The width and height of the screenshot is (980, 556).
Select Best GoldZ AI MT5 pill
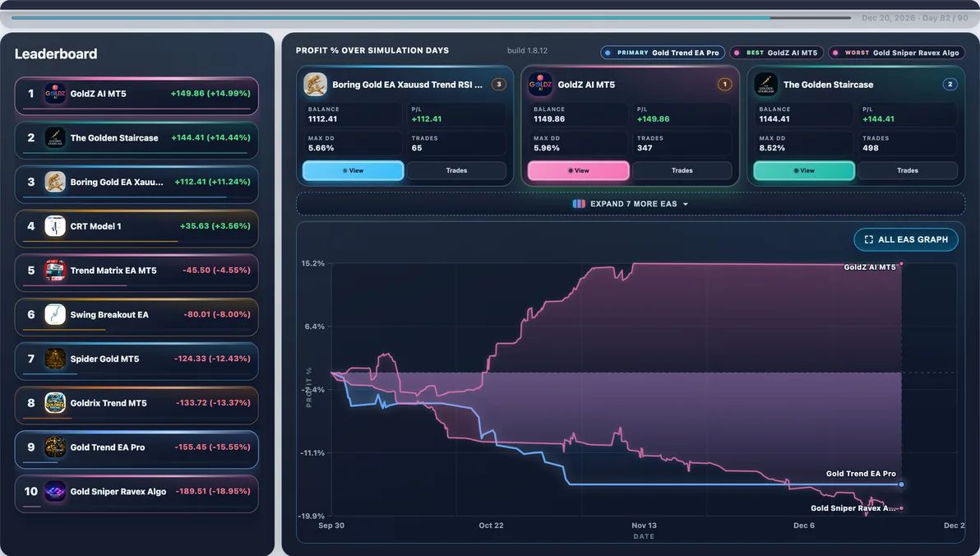(x=777, y=53)
